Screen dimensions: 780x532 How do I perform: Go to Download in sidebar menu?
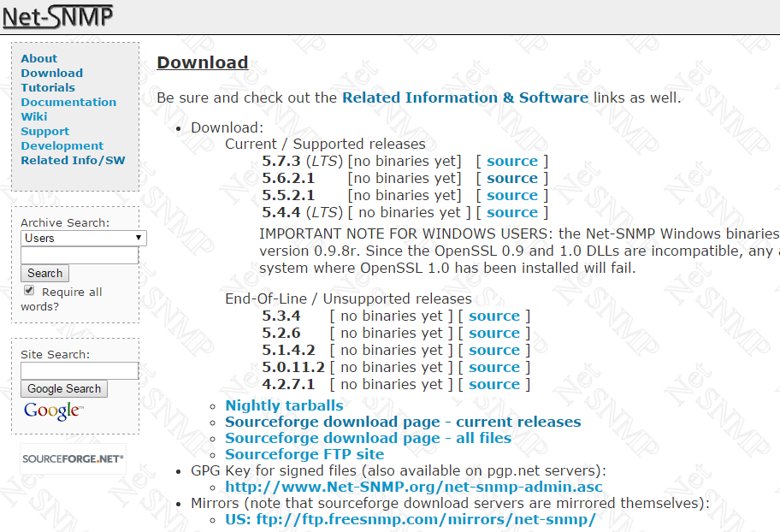(51, 74)
